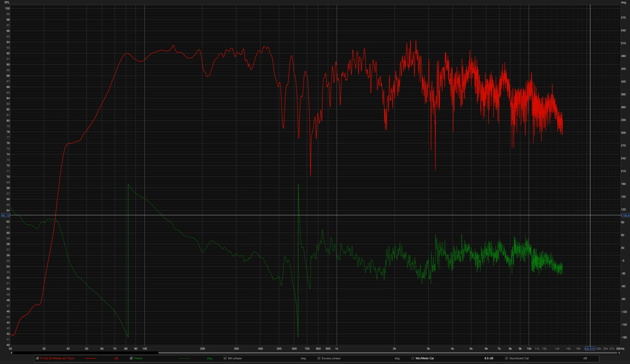630x364 pixels.
Task: Disable the Min phase checkbox
Action: click(225, 358)
